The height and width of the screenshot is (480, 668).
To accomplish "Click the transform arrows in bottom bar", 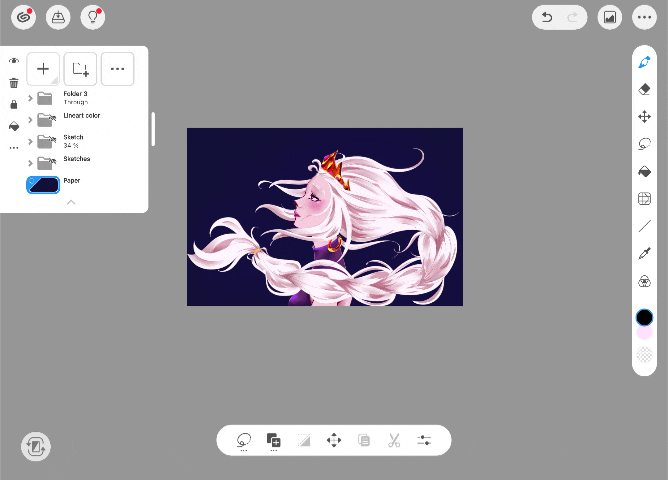I will point(334,440).
